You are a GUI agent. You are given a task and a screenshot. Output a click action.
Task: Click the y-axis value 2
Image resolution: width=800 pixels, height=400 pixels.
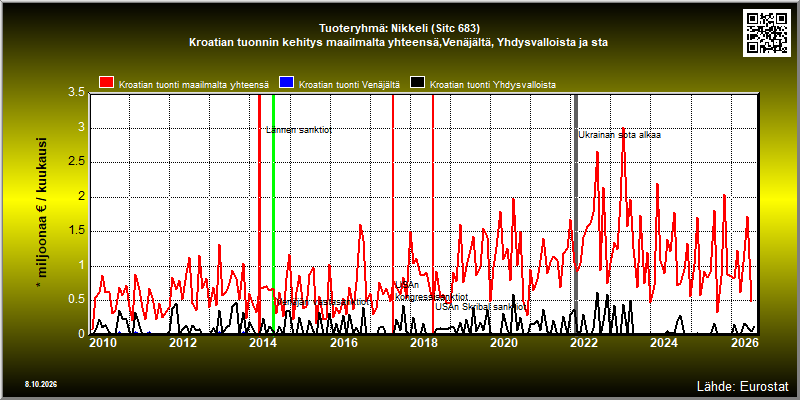pyautogui.click(x=81, y=197)
